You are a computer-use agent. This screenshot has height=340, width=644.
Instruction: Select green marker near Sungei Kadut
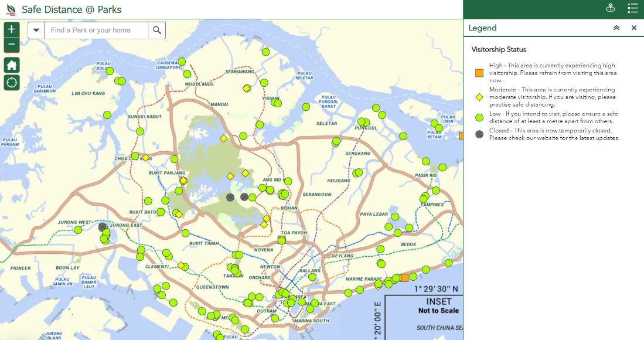coord(140,131)
